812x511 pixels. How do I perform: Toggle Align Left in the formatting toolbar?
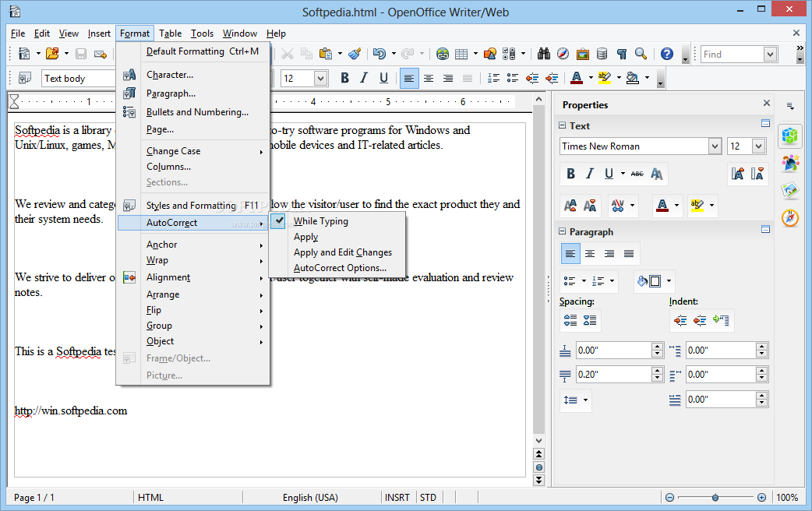pyautogui.click(x=409, y=78)
